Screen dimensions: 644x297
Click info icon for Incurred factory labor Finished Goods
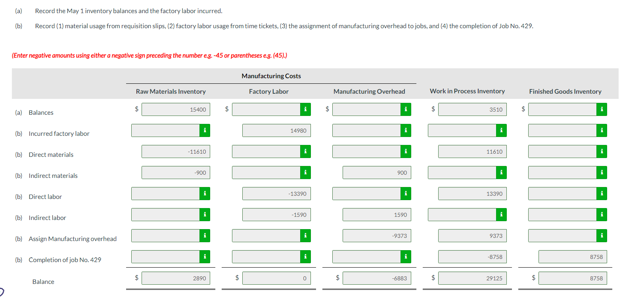click(602, 130)
